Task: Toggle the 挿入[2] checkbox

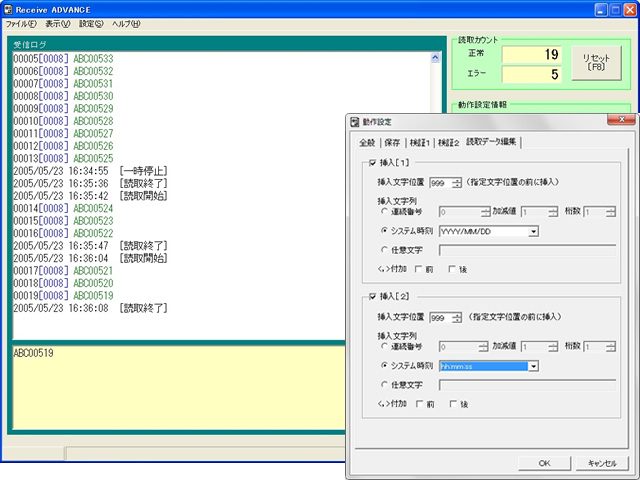Action: [x=372, y=297]
